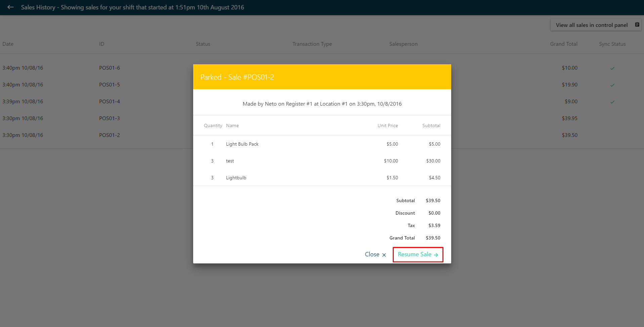The height and width of the screenshot is (327, 644).
Task: Click the $30.00 subtotal for test item
Action: (433, 161)
